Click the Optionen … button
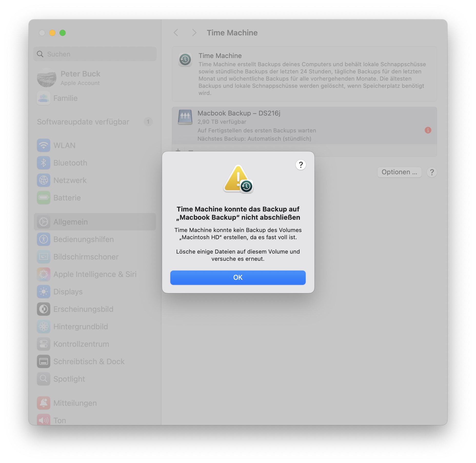The image size is (476, 463). tap(399, 172)
